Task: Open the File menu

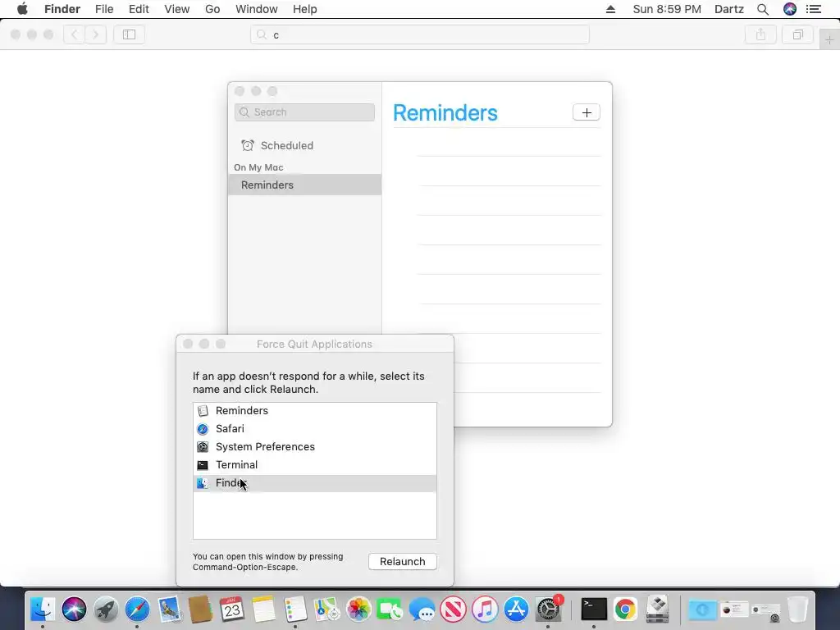Action: 104,9
